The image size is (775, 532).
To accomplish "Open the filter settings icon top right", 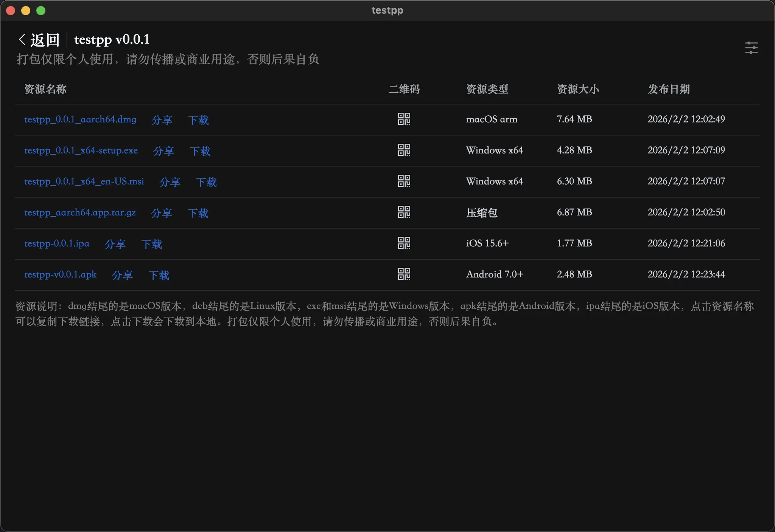I will 751,48.
